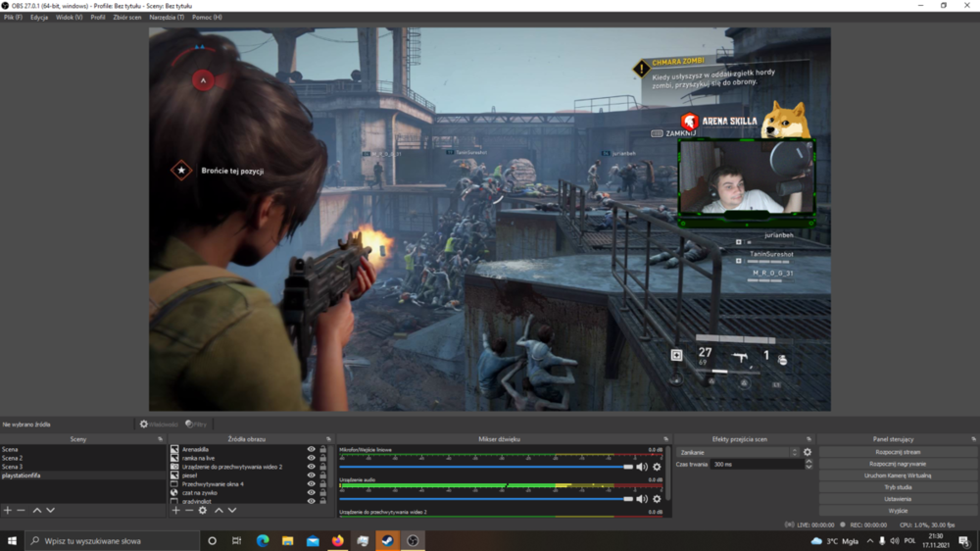Screen dimensions: 980x551
Task: Start virtual camera with Uruchom Kamerę Wirtualną
Action: click(898, 476)
